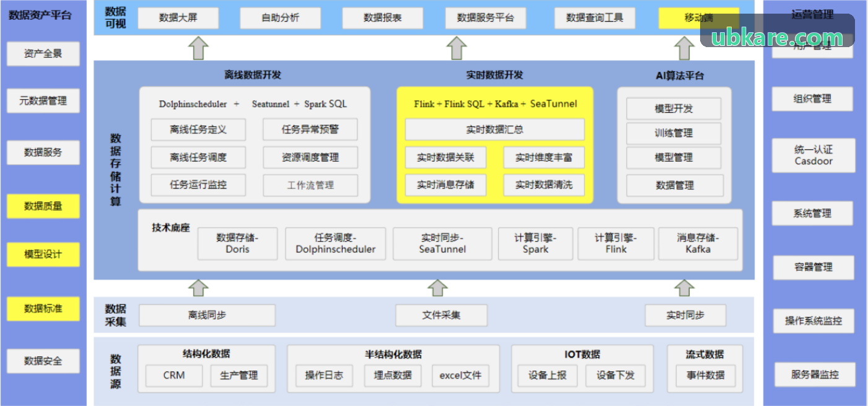Select the 实时消息存储 box
The width and height of the screenshot is (868, 406).
pyautogui.click(x=445, y=185)
